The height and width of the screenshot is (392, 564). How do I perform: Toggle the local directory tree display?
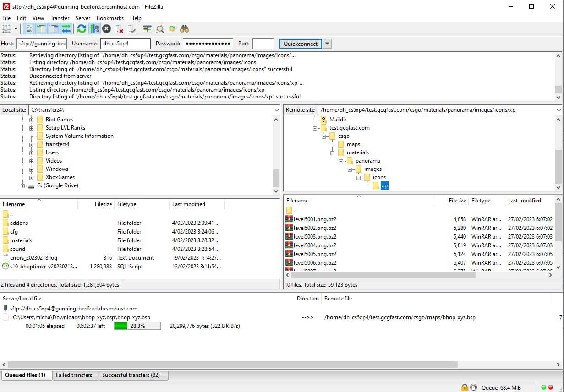41,29
